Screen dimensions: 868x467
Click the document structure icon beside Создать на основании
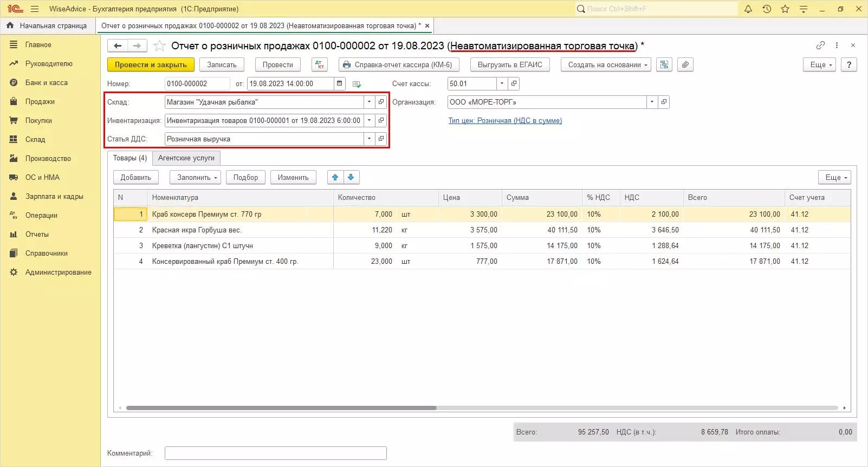(x=664, y=64)
